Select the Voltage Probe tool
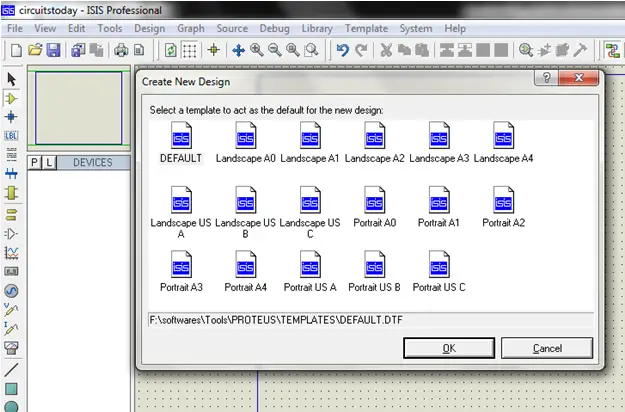Viewport: 625px width, 412px height. point(11,310)
